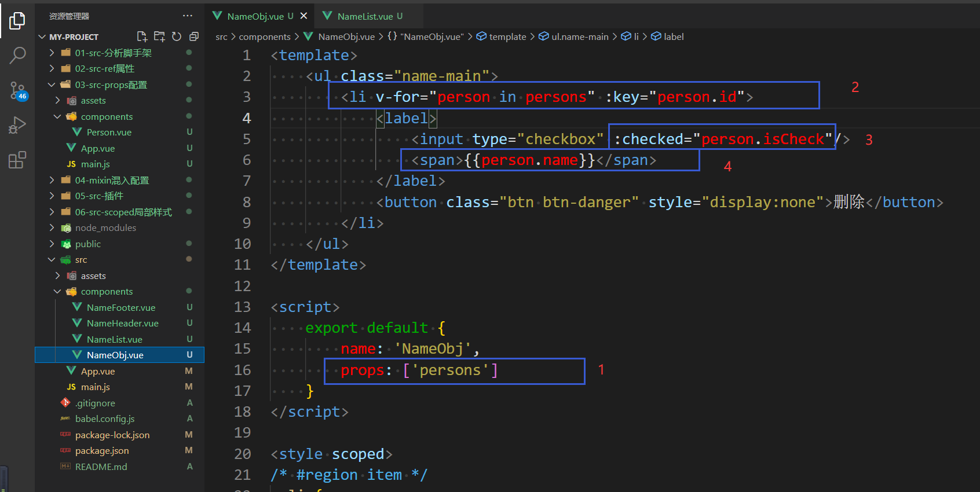The width and height of the screenshot is (980, 492).
Task: Click the git icon beside .gitignore
Action: click(65, 403)
